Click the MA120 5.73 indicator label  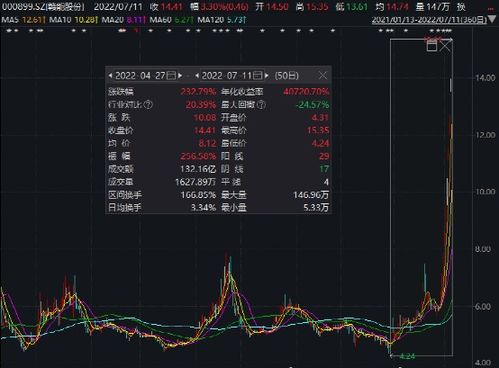click(222, 20)
